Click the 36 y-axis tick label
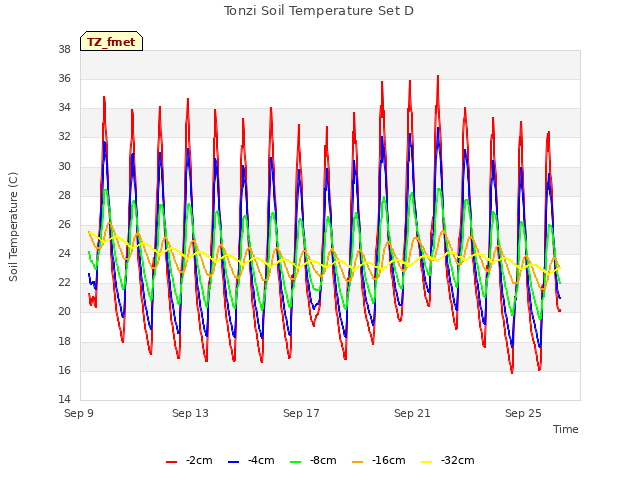Viewport: 640px width, 480px height. coord(64,79)
